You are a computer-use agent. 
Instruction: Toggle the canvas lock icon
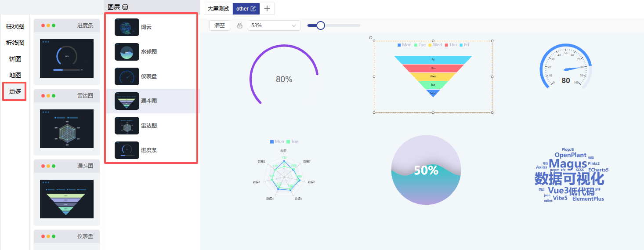tap(240, 25)
